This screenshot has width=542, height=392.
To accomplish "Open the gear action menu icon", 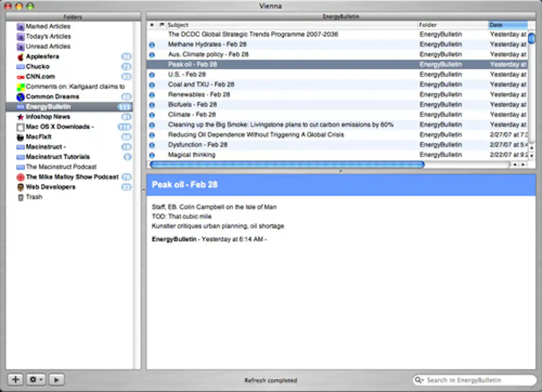I will (x=33, y=379).
